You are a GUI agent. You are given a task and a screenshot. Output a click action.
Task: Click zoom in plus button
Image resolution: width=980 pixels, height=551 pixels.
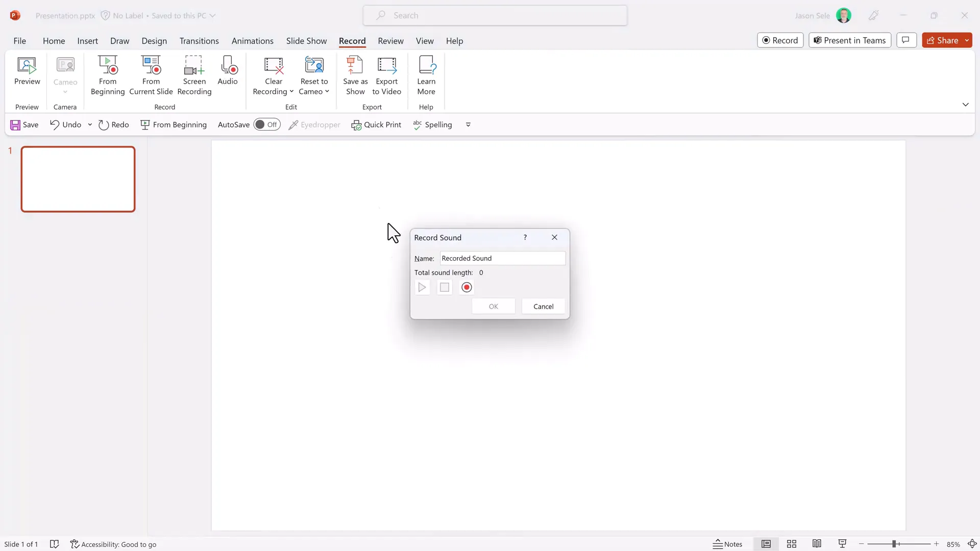pyautogui.click(x=936, y=544)
